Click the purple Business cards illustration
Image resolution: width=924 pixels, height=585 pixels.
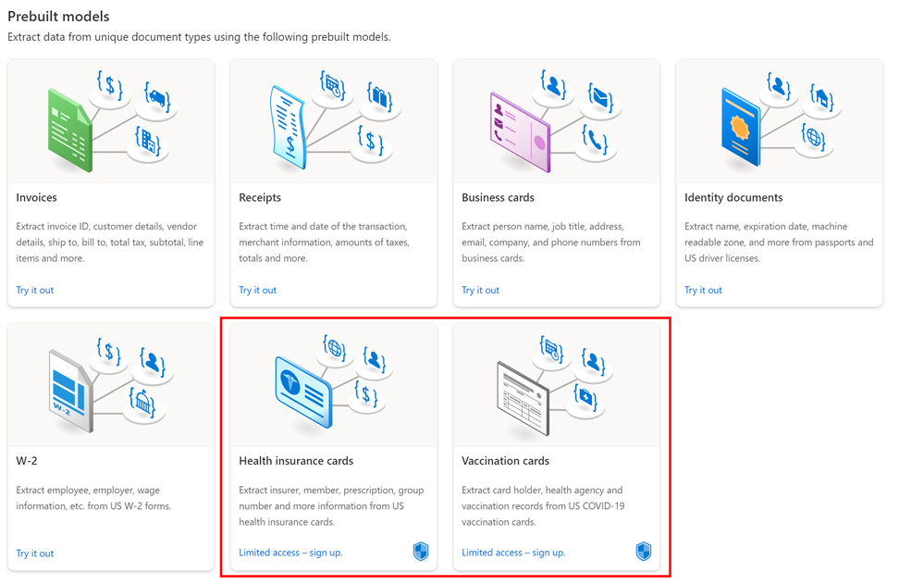click(520, 131)
